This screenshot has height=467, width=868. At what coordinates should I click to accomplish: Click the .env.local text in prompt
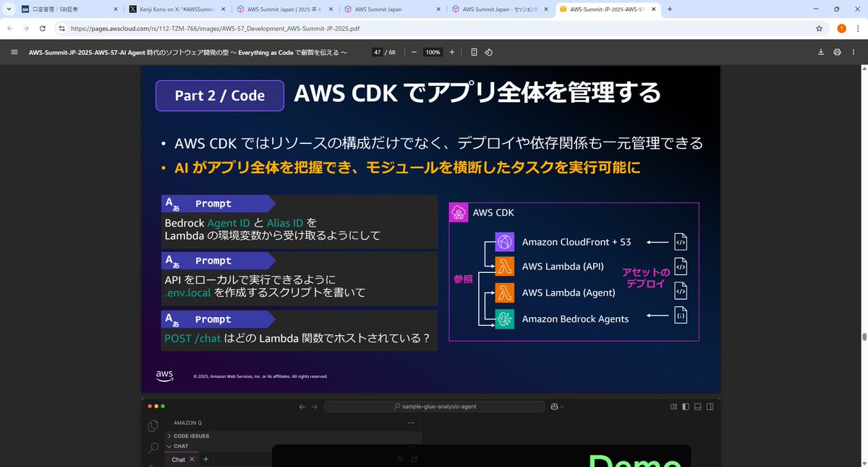coord(189,293)
